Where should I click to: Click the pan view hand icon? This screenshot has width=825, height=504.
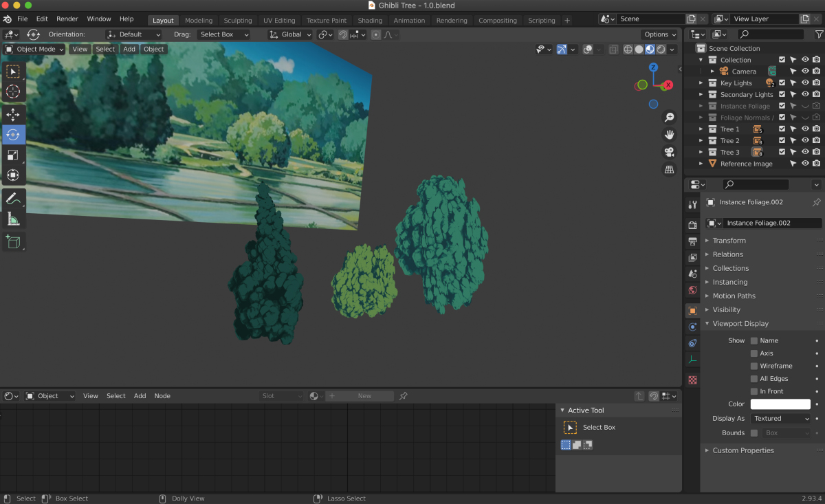[669, 135]
